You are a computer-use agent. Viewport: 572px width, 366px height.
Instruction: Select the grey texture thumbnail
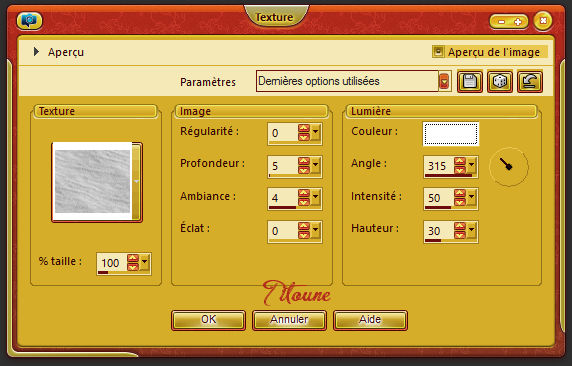point(93,181)
